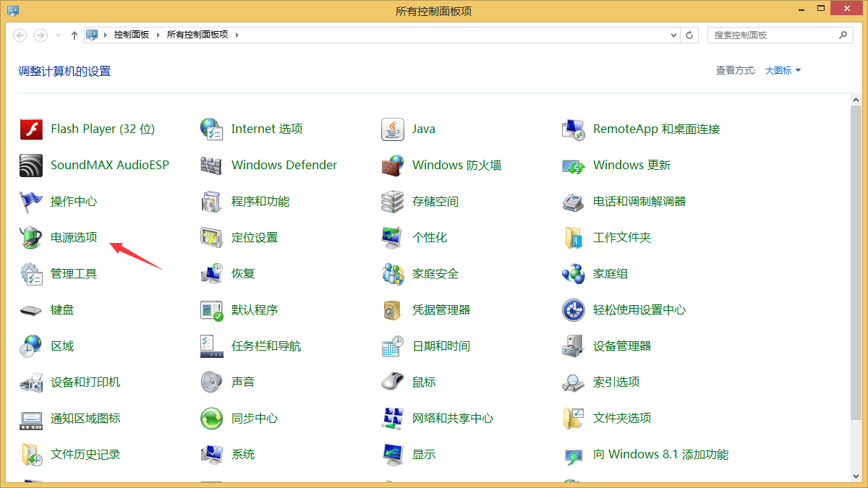Open the 轻松使用设置中心 icon
Image resolution: width=868 pixels, height=488 pixels.
(x=573, y=310)
